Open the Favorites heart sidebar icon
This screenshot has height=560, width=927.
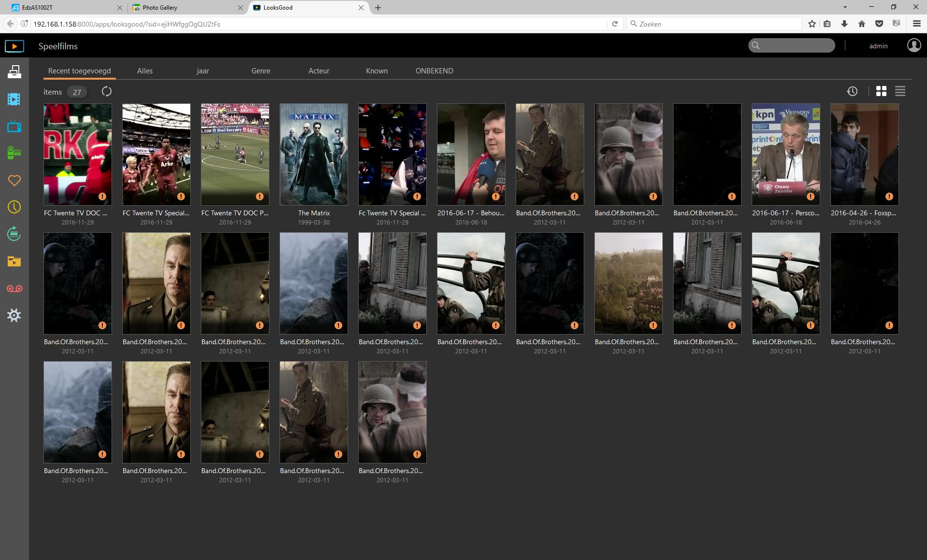tap(14, 181)
